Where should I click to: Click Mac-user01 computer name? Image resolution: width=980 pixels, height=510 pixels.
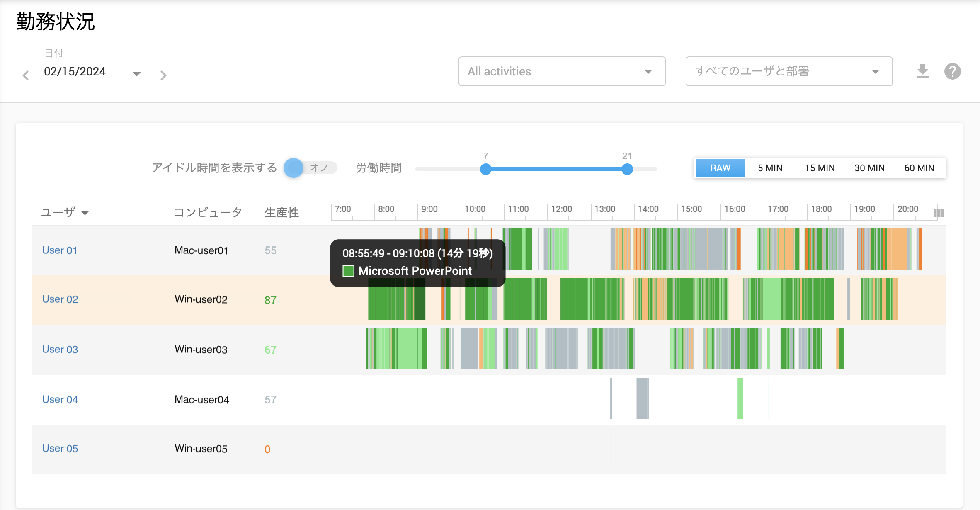[x=201, y=250]
